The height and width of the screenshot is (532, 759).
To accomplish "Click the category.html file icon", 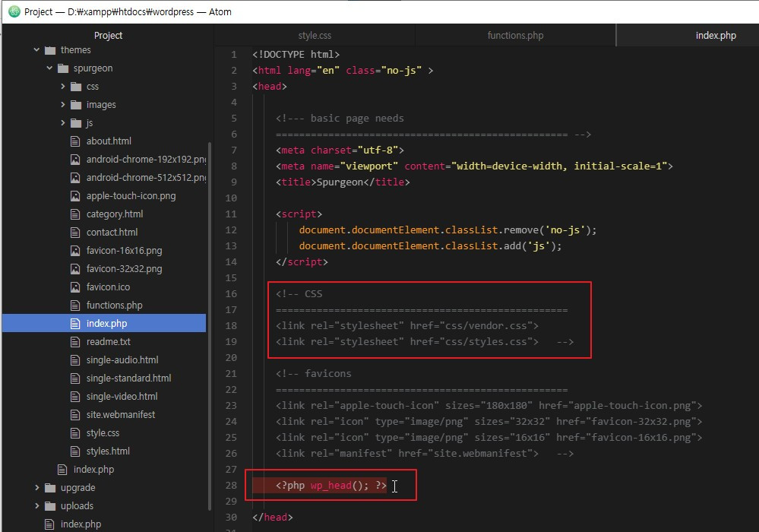I will pyautogui.click(x=75, y=214).
